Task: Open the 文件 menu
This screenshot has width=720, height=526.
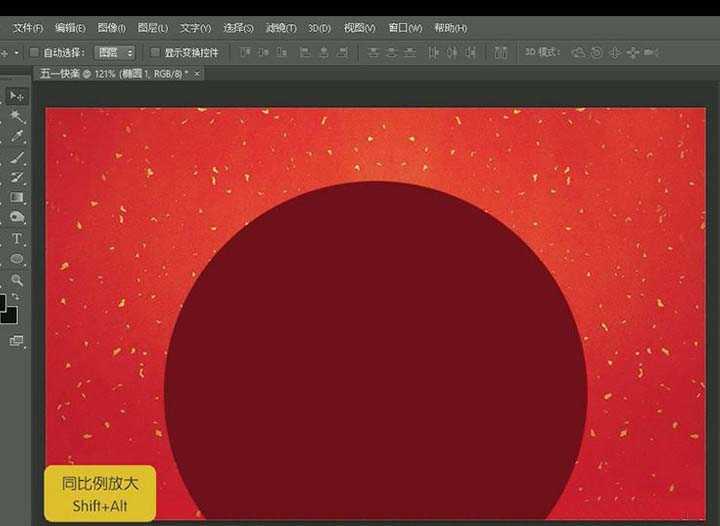Action: [x=27, y=28]
